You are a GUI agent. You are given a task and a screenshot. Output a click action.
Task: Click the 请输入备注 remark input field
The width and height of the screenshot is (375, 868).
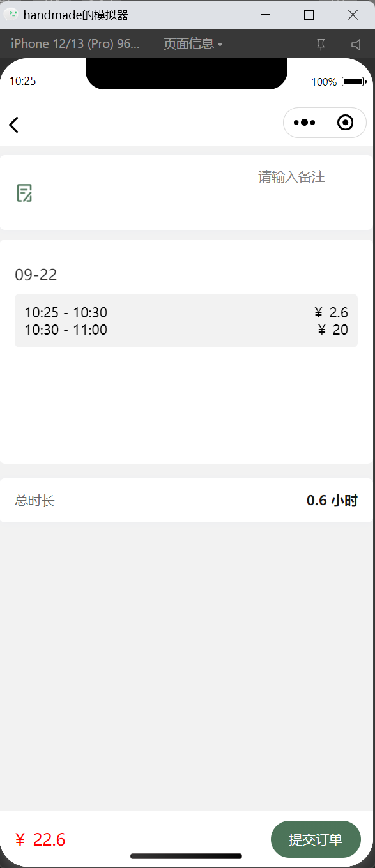point(291,177)
